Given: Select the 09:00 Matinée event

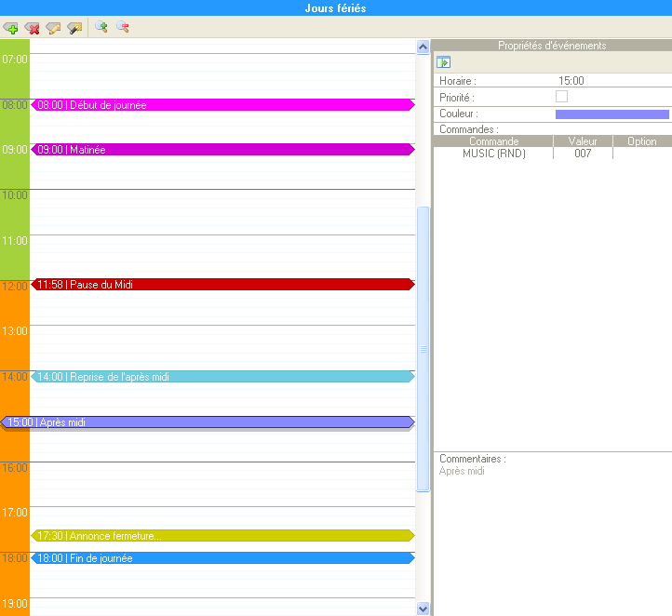Looking at the screenshot, I should tap(222, 150).
